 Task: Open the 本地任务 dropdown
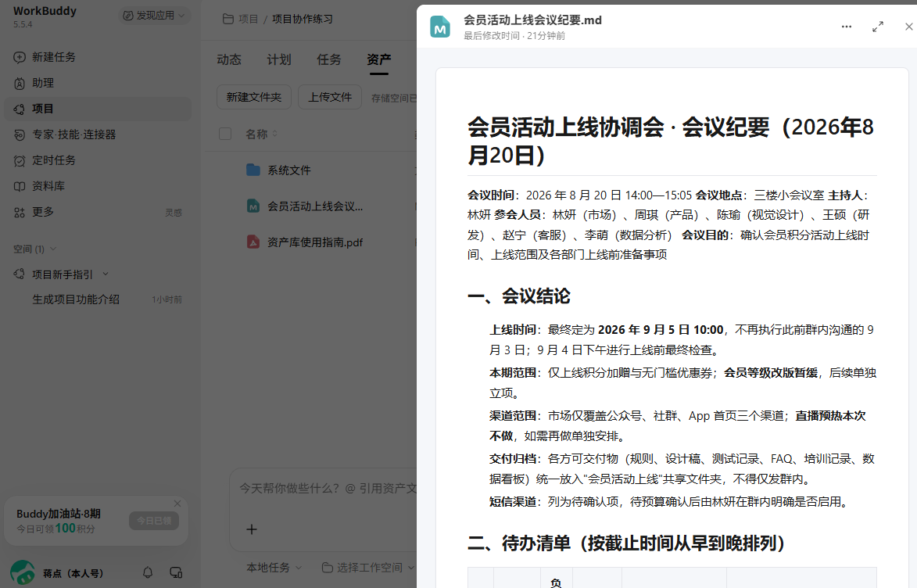274,568
